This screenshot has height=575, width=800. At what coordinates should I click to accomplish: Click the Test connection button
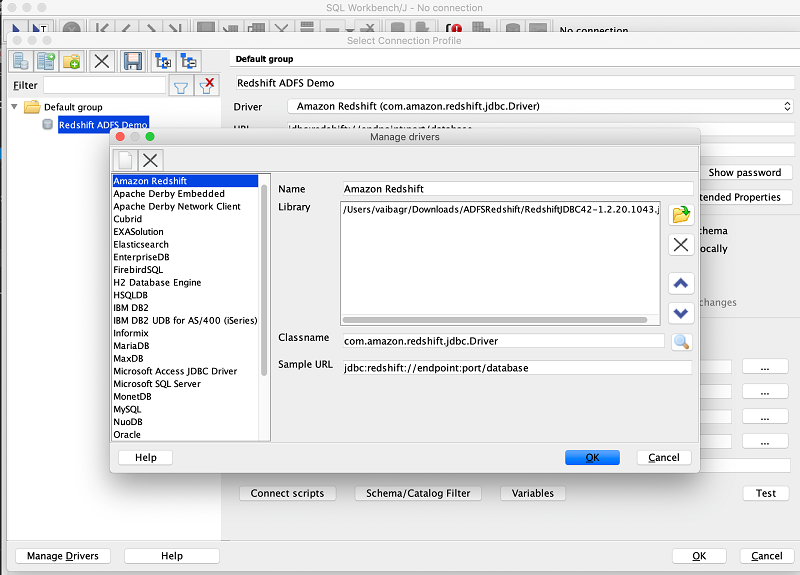coord(766,493)
